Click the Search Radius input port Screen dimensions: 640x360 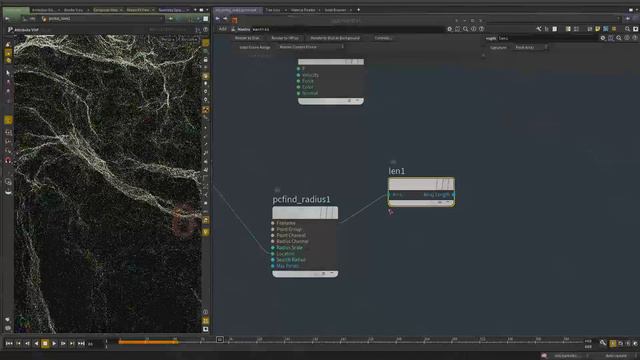273,260
